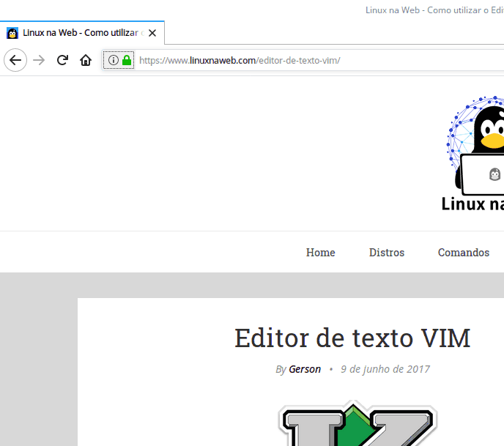Click the penguin mascot site logo
The height and width of the screenshot is (446, 504).
pyautogui.click(x=480, y=146)
